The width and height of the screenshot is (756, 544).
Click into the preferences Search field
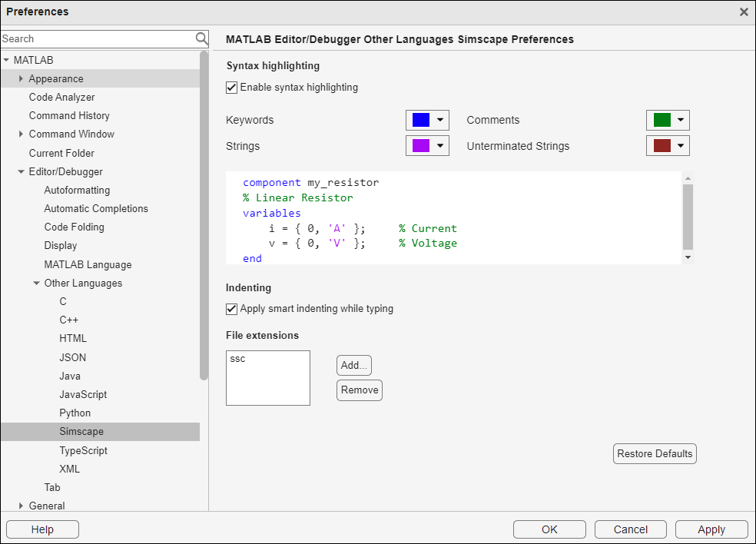[98, 38]
